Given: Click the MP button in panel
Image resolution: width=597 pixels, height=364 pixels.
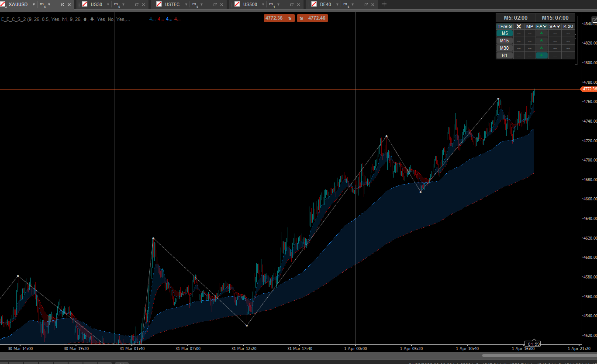Looking at the screenshot, I should (530, 26).
